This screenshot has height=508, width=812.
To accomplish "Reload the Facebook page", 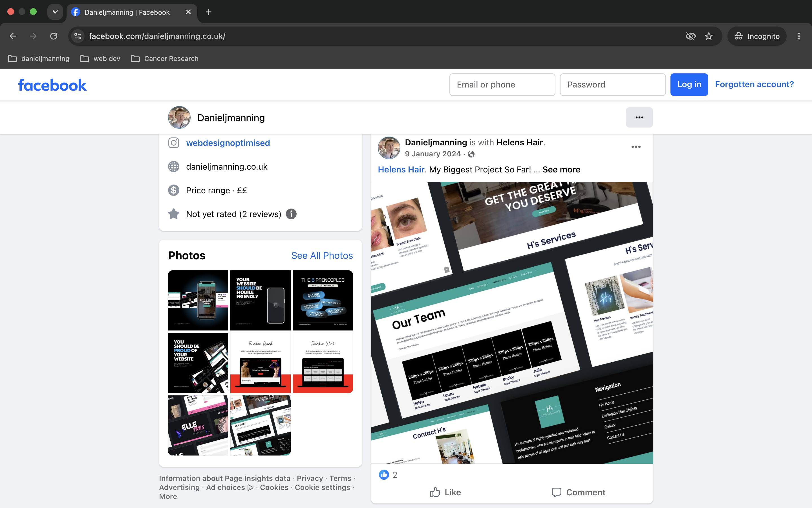I will (53, 36).
